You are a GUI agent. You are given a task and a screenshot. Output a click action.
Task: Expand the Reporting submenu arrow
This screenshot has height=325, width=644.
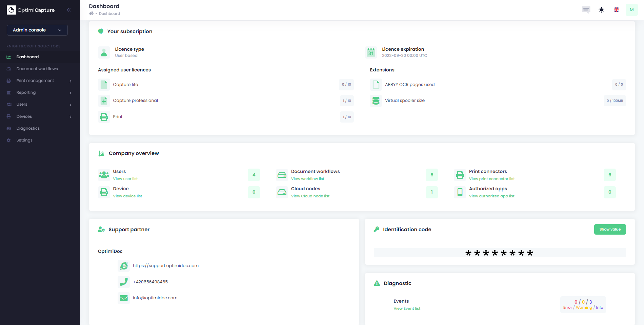point(71,93)
